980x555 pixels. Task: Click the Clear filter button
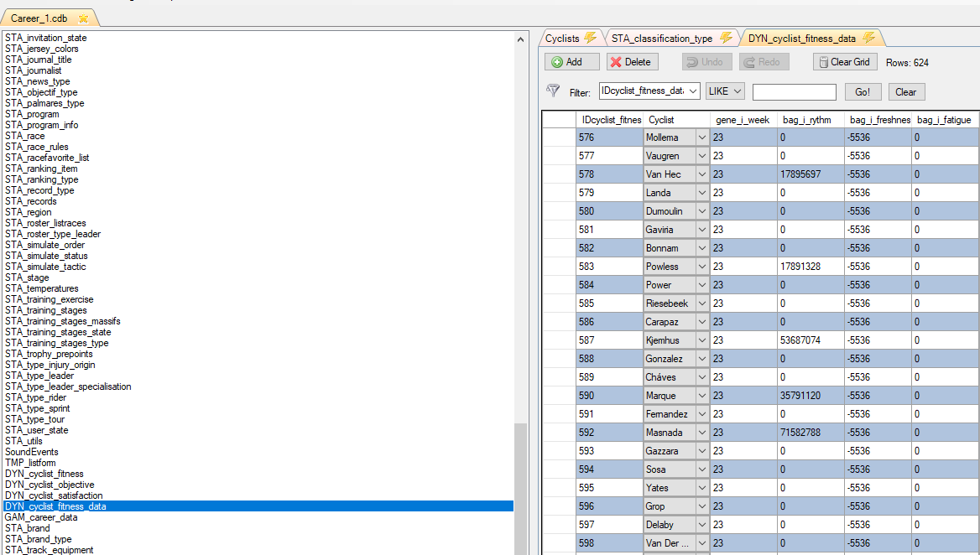pyautogui.click(x=905, y=92)
